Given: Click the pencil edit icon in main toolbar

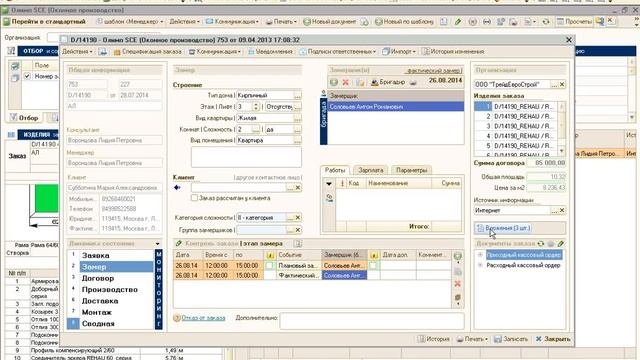Looking at the screenshot, I should click(458, 22).
